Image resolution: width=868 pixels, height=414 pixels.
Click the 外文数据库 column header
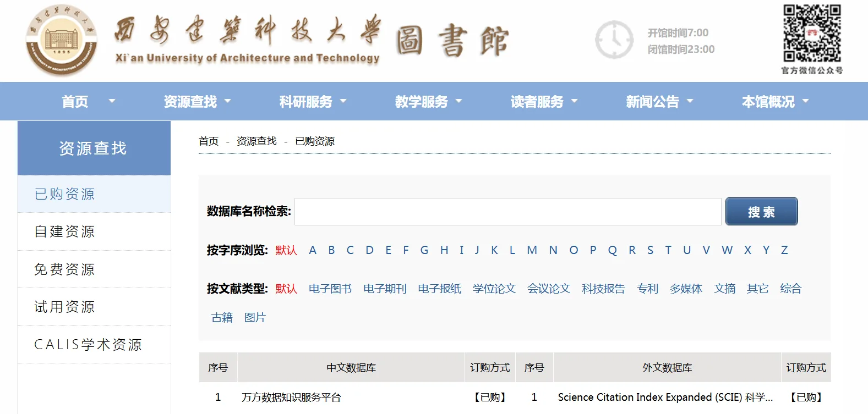click(x=667, y=368)
